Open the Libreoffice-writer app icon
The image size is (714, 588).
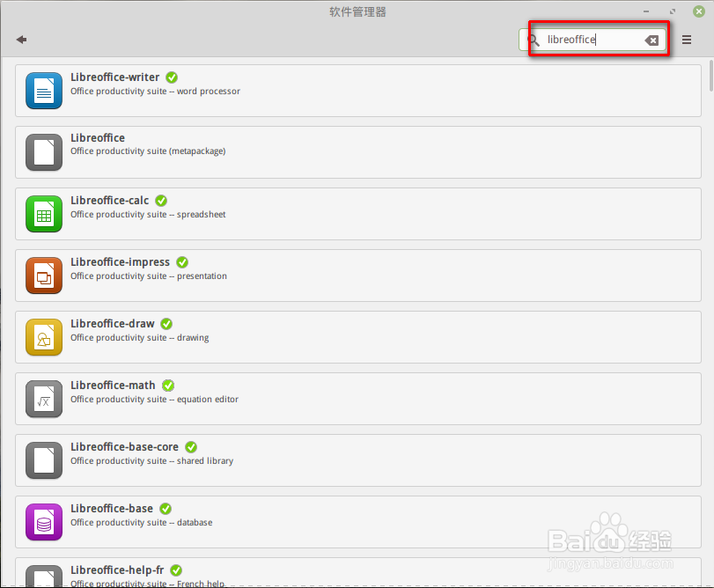44,91
